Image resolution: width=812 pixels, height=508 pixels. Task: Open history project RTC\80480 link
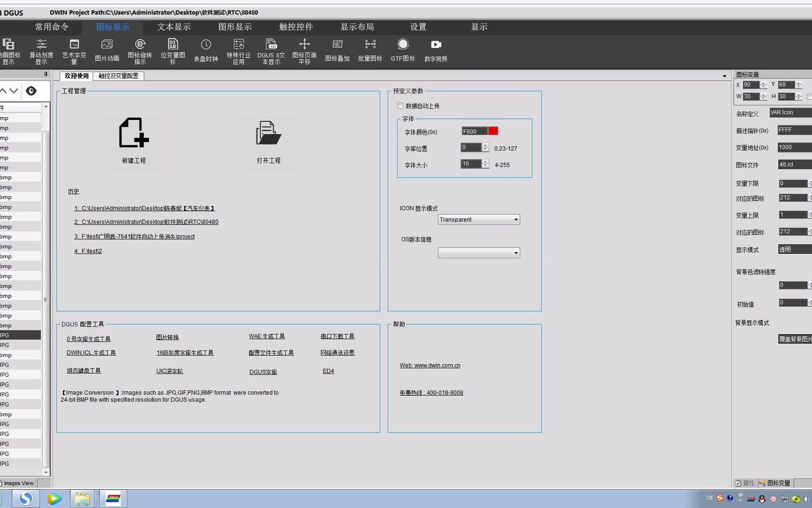click(146, 222)
